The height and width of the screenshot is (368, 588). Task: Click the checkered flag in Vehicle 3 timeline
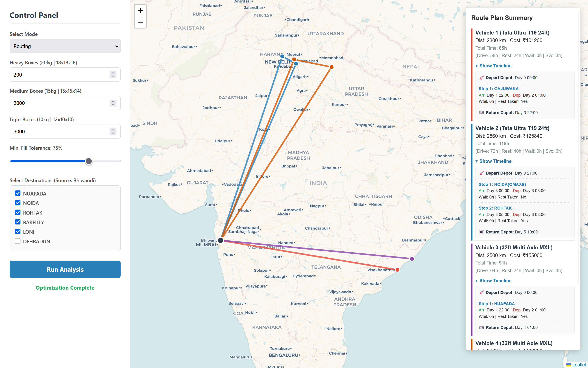pos(481,327)
